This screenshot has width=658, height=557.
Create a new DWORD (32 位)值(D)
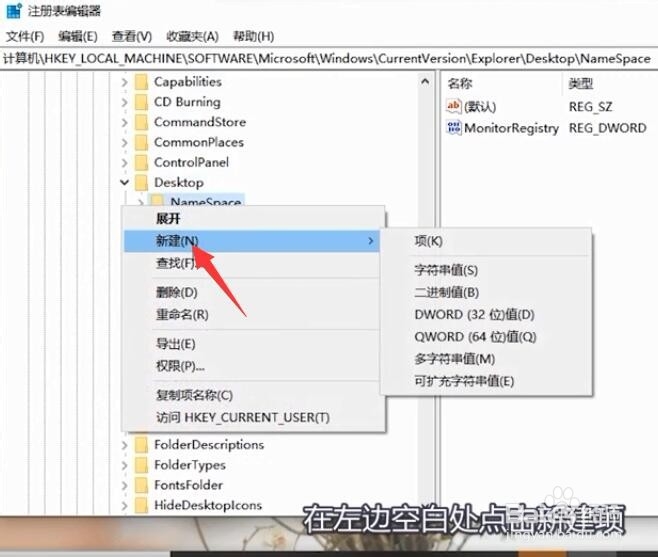[x=486, y=315]
